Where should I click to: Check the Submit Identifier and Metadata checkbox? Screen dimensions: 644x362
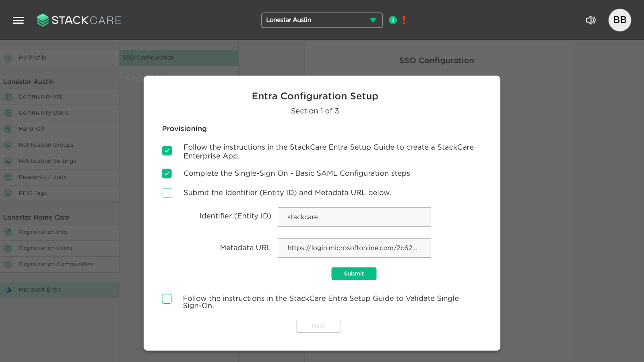(167, 193)
